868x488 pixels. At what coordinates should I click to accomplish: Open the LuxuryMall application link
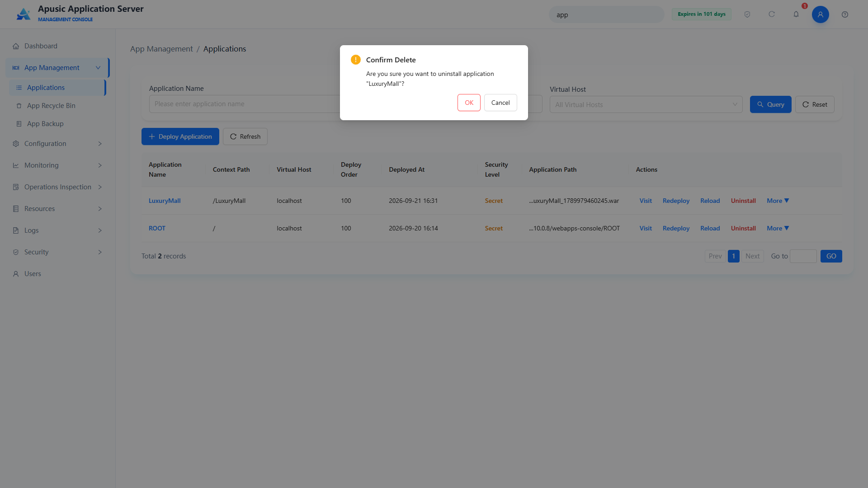coord(165,201)
